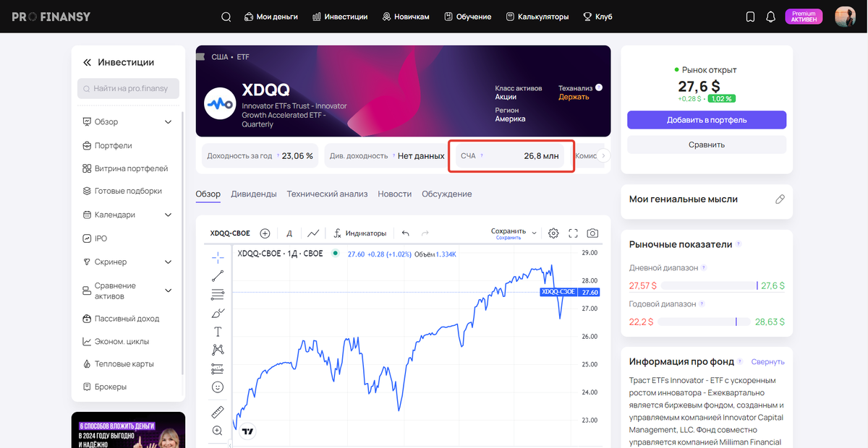The height and width of the screenshot is (448, 868).
Task: Collapse sidebar with double chevron icon
Action: pos(87,63)
